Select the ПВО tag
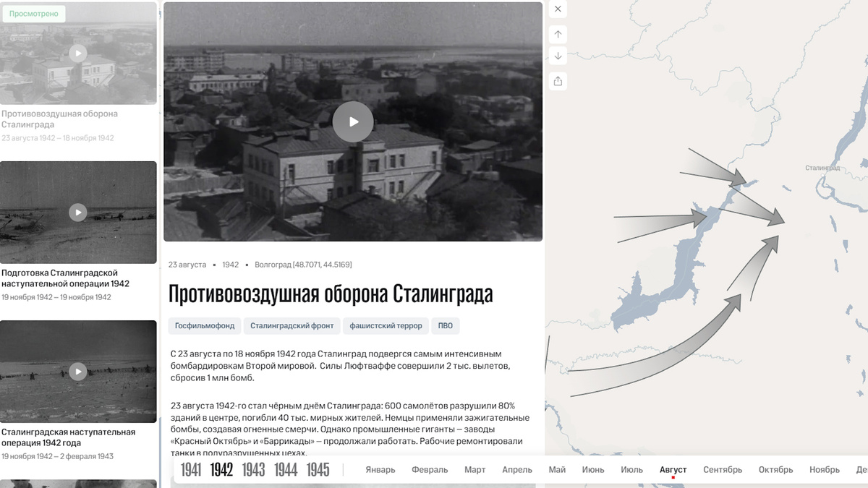Image resolution: width=868 pixels, height=488 pixels. [x=446, y=326]
